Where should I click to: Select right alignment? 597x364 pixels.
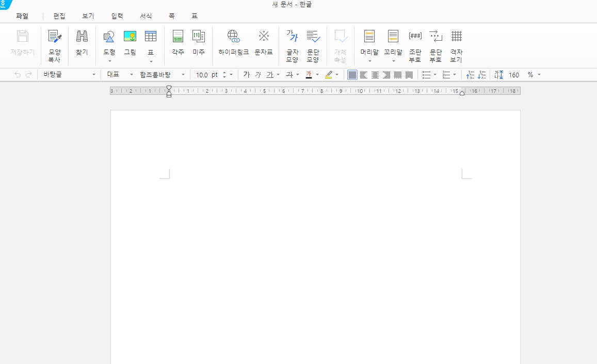pyautogui.click(x=386, y=75)
